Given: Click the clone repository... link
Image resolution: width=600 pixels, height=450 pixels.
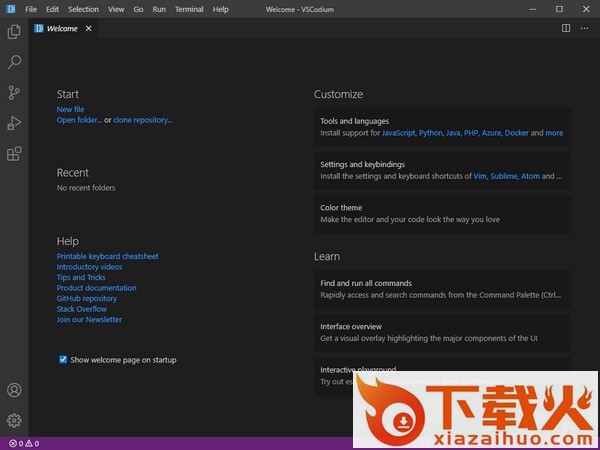Looking at the screenshot, I should [x=143, y=120].
